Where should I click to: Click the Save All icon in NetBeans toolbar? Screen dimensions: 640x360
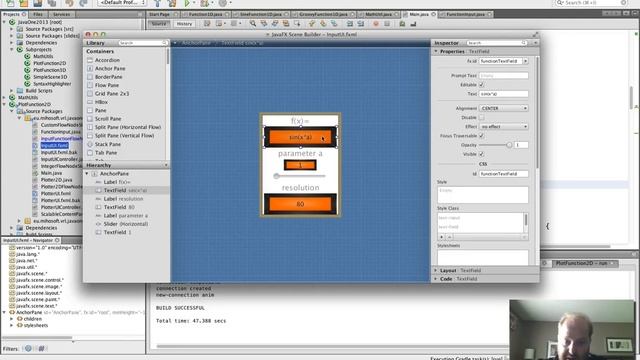[x=52, y=3]
